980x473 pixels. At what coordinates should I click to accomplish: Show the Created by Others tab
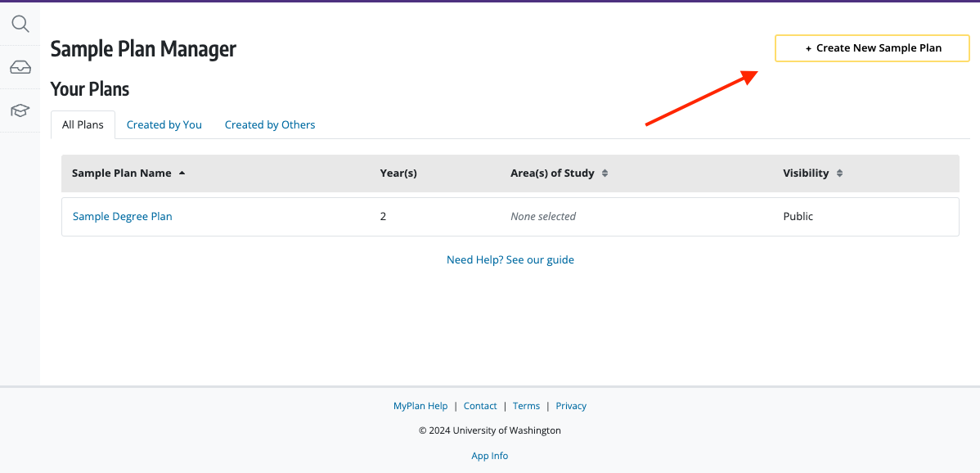pos(270,125)
